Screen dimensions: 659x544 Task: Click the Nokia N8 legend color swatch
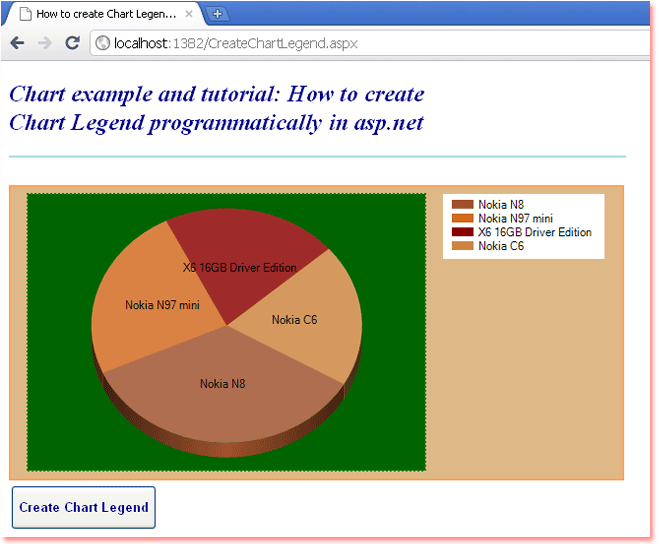(x=462, y=205)
